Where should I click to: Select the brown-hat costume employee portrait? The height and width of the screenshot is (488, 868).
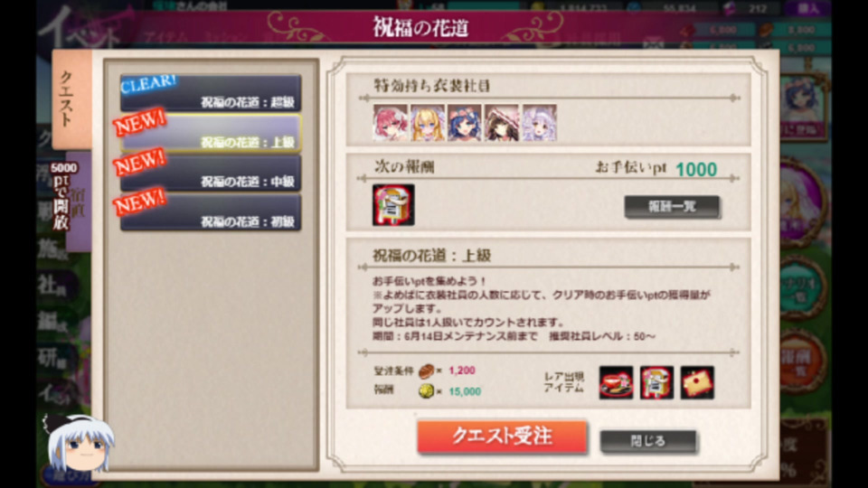[502, 123]
